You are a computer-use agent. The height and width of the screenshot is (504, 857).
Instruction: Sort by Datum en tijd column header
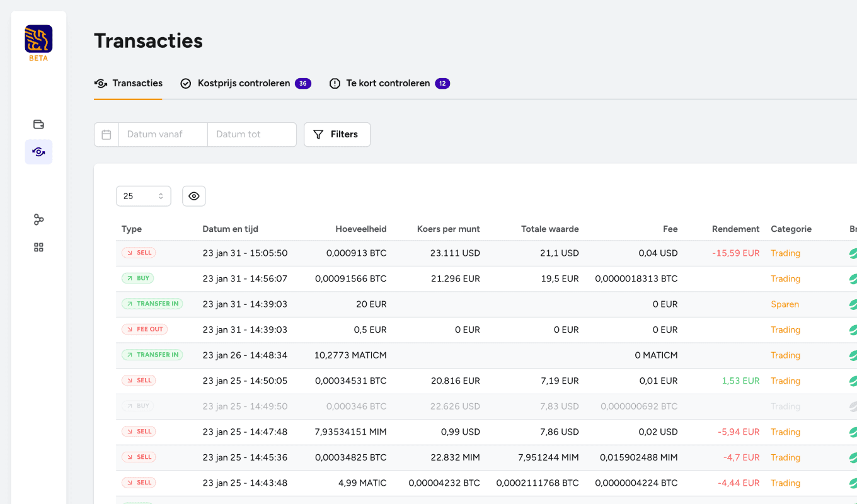coord(230,229)
